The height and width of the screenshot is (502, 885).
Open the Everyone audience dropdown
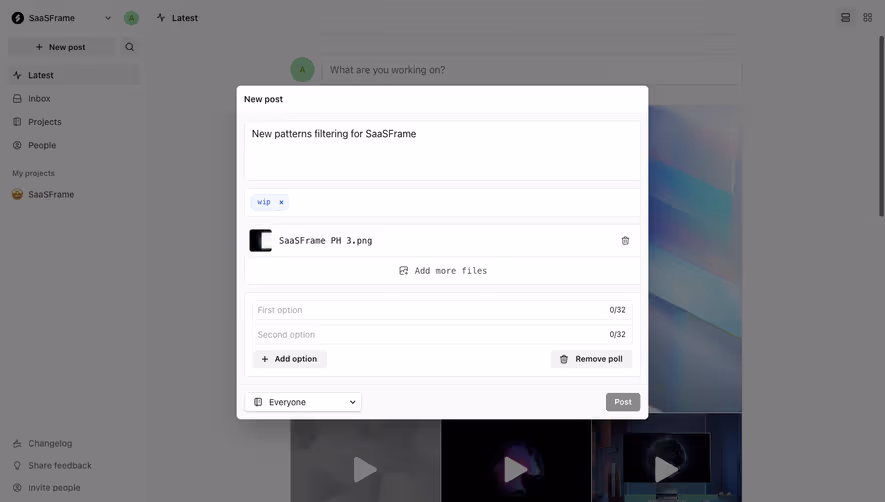303,402
